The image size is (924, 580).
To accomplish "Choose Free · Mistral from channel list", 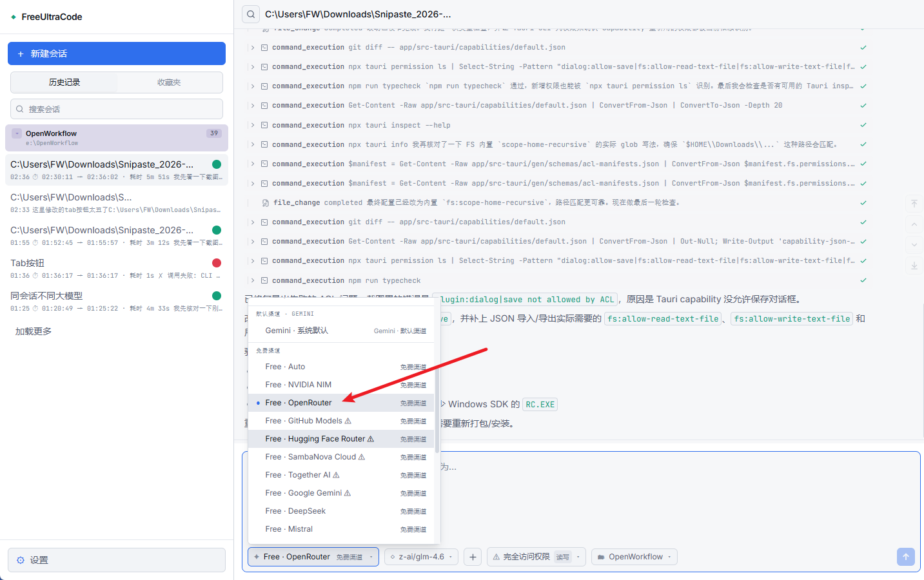I will point(342,529).
